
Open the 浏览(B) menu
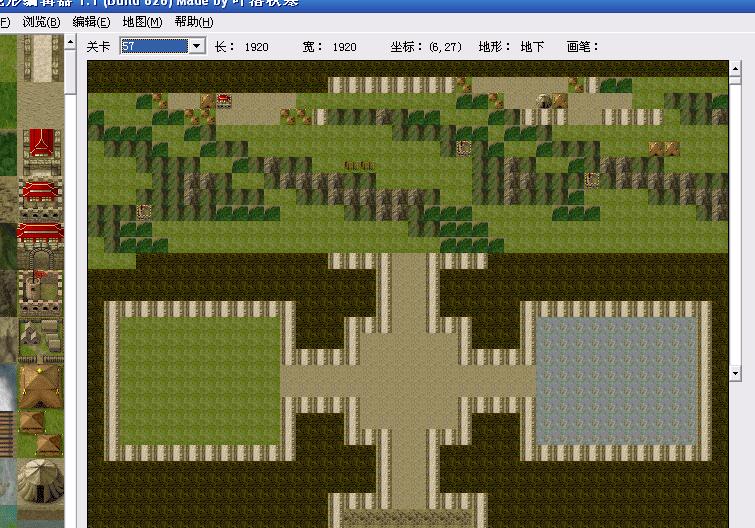click(x=41, y=22)
